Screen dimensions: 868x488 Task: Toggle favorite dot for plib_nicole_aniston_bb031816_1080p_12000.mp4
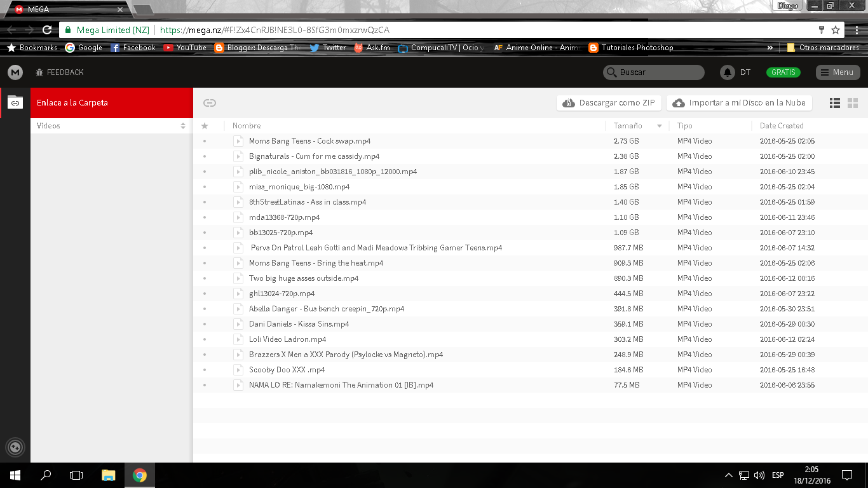[x=205, y=172]
